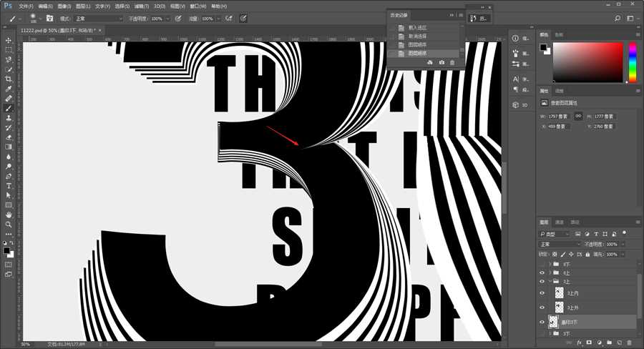Image resolution: width=644 pixels, height=349 pixels.
Task: Select the Zoom tool in toolbar
Action: point(9,224)
